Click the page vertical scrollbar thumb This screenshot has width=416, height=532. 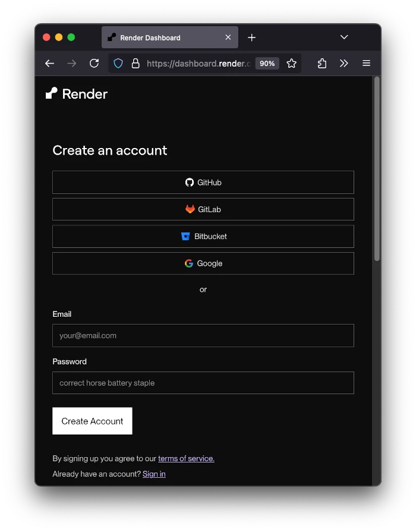(377, 169)
